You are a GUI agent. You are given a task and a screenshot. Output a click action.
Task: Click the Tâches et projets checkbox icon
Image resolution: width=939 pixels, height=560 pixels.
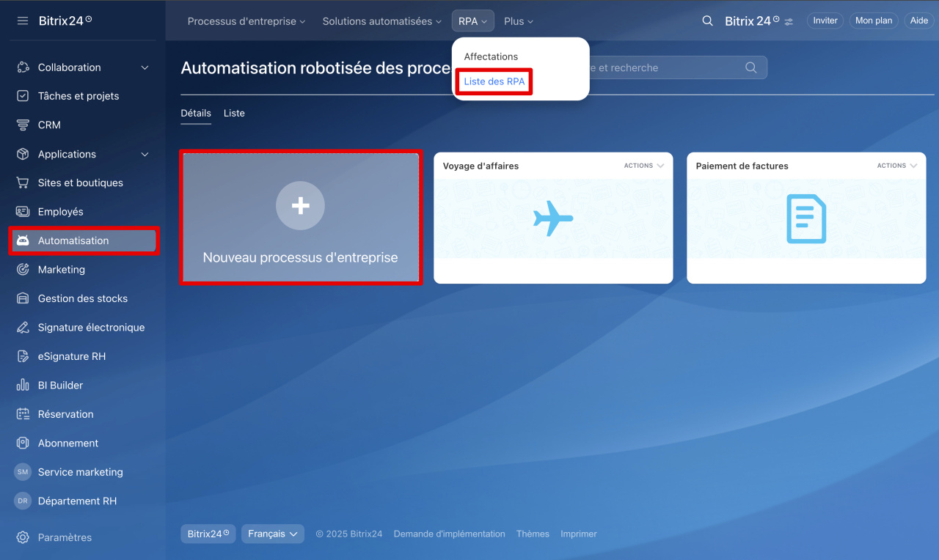pyautogui.click(x=23, y=96)
